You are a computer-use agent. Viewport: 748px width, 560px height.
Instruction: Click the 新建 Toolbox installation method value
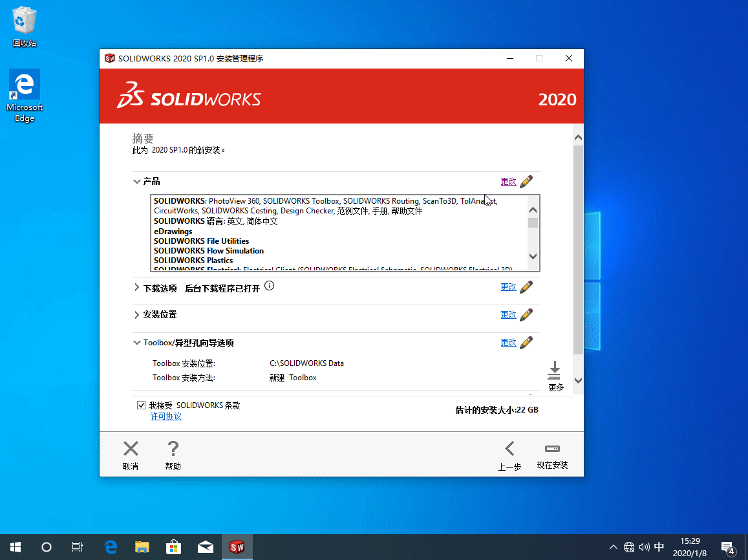point(293,378)
